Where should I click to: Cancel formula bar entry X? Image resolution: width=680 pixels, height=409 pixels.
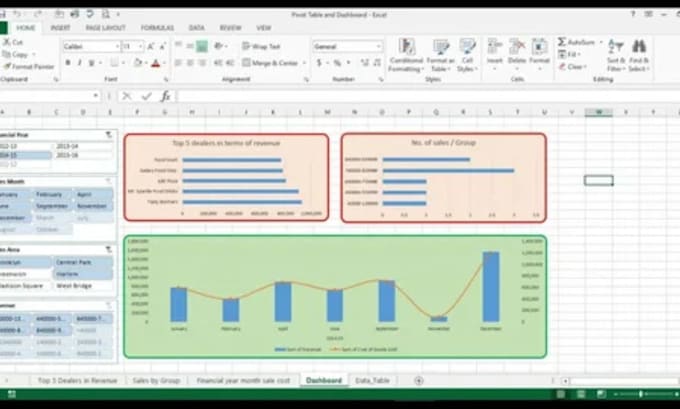click(126, 96)
